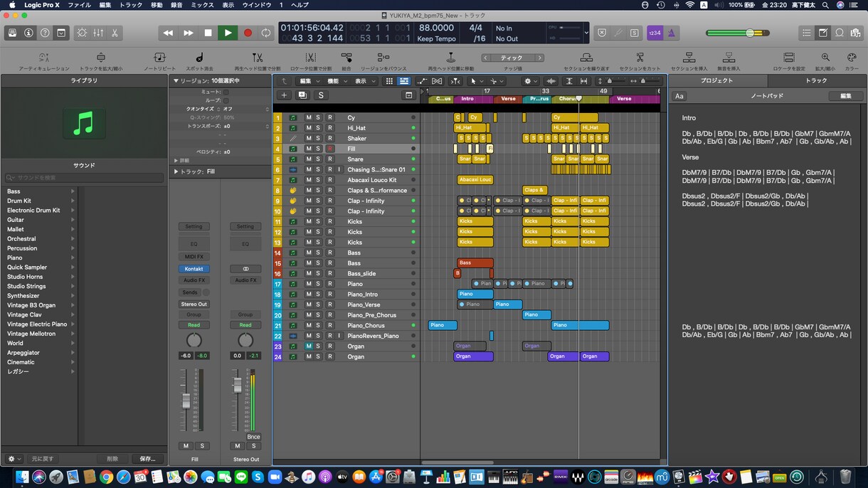This screenshot has height=488, width=868.
Task: Open the ミックス menu
Action: pos(203,5)
